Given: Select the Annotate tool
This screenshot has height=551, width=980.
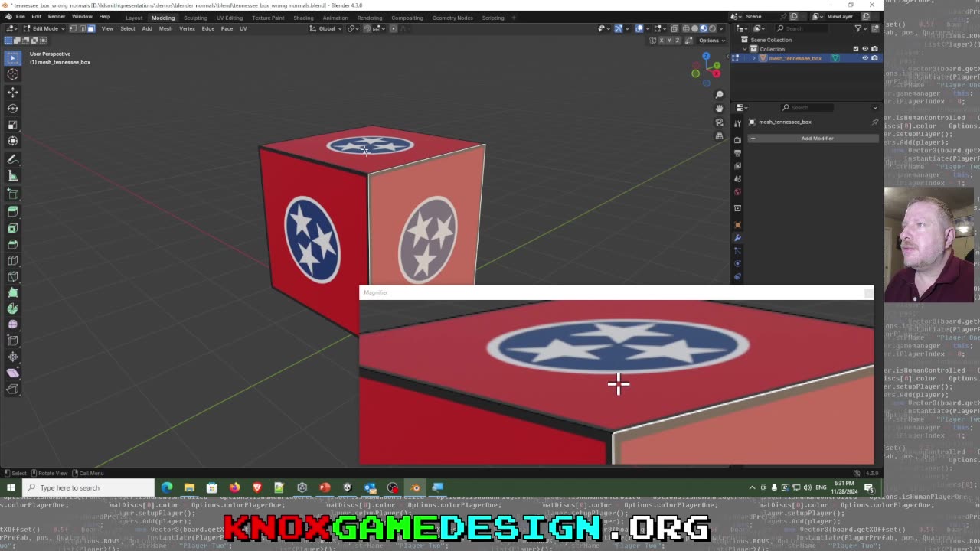Looking at the screenshot, I should [13, 159].
